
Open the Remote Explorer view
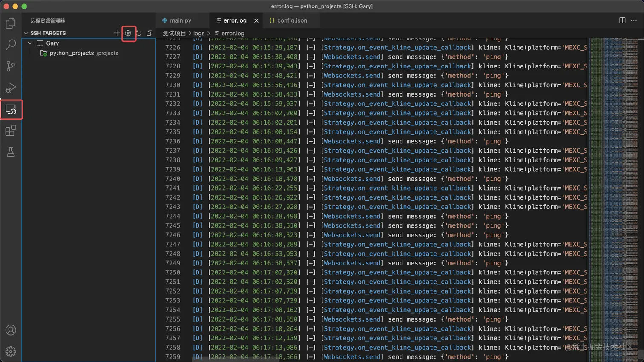(11, 109)
